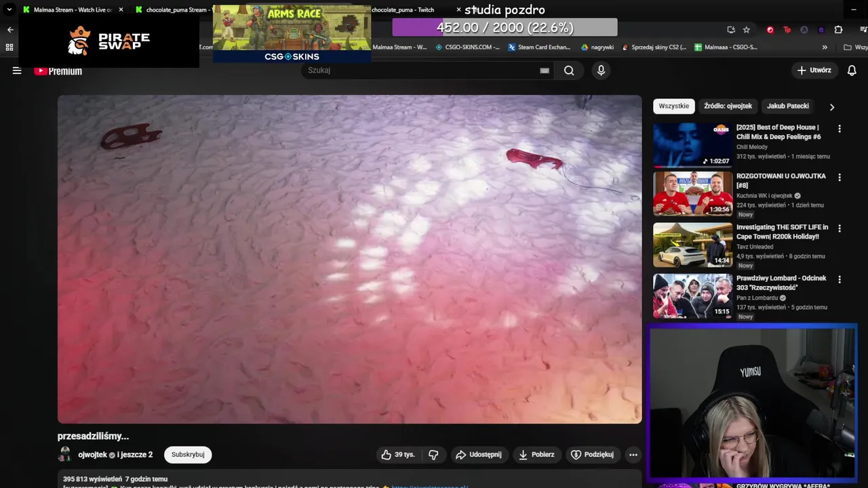Open the Malmaaa - CSGO-S bookmark
Viewport: 868px width, 488px height.
(x=726, y=47)
